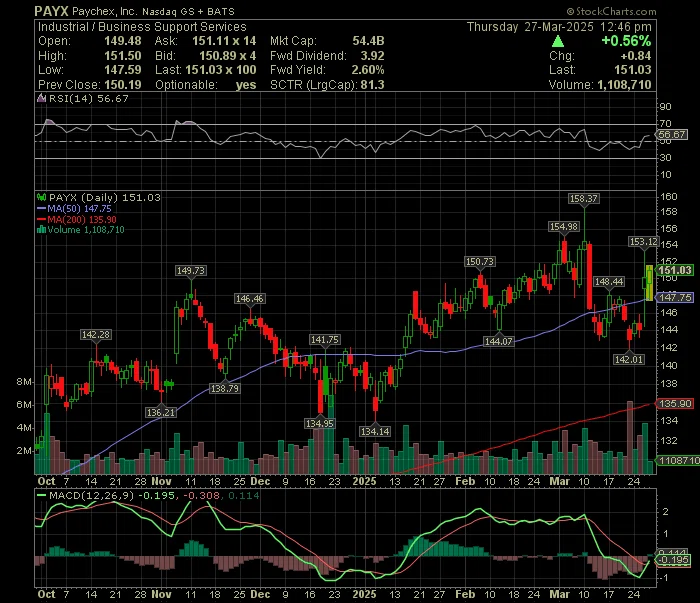This screenshot has height=603, width=700.
Task: Click the Volume 1,108,710 header value
Action: (x=624, y=85)
